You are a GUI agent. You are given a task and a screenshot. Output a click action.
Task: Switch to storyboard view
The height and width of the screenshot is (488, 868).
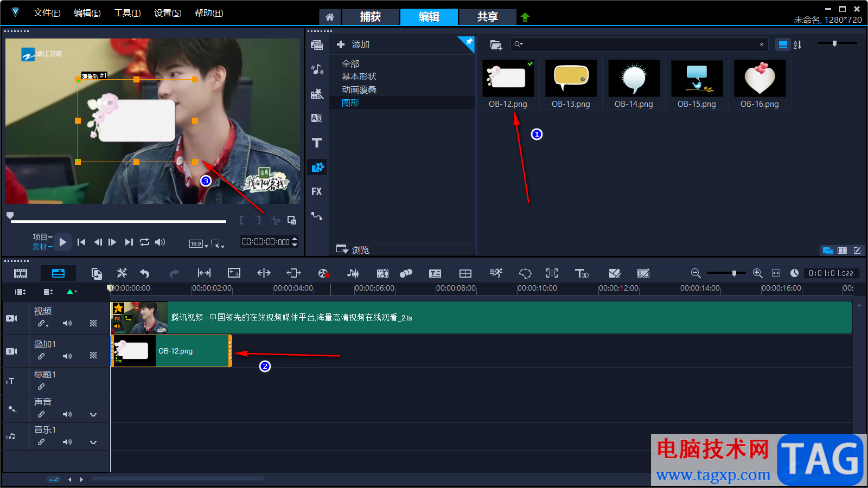(21, 273)
